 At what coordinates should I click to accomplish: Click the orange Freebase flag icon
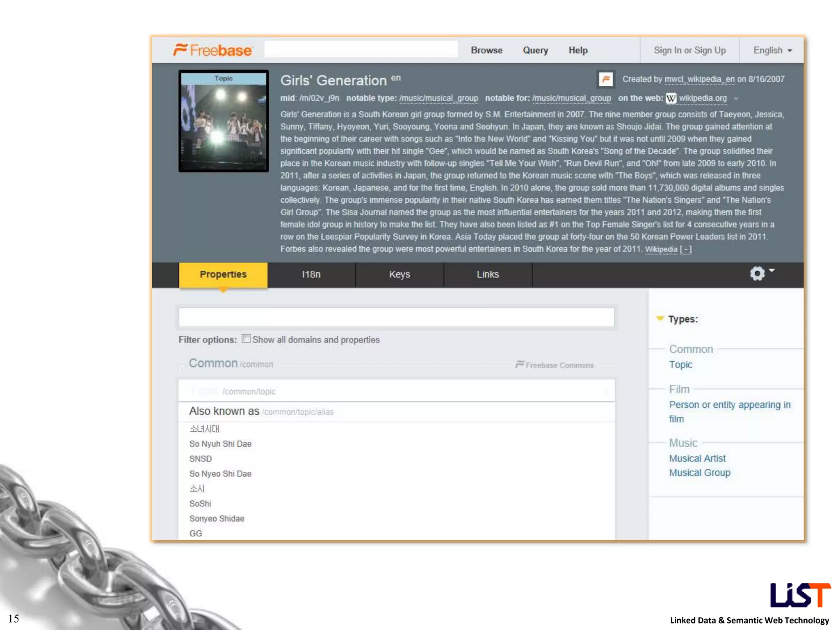pos(605,79)
